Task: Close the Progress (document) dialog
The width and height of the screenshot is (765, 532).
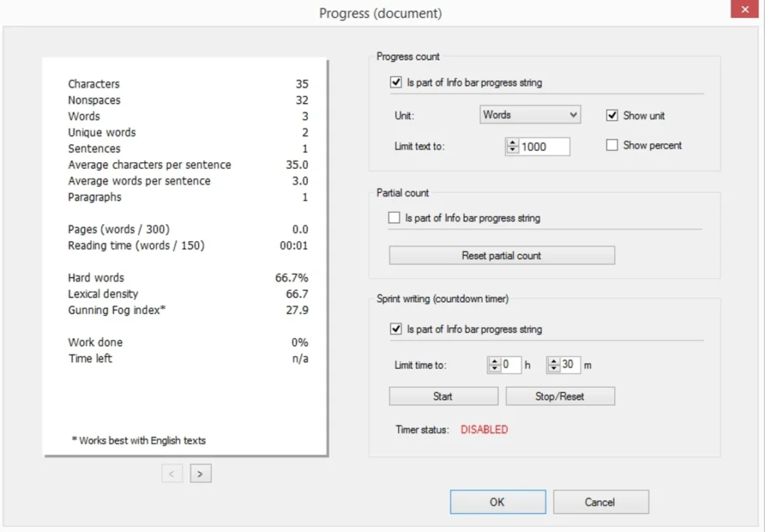Action: (745, 9)
